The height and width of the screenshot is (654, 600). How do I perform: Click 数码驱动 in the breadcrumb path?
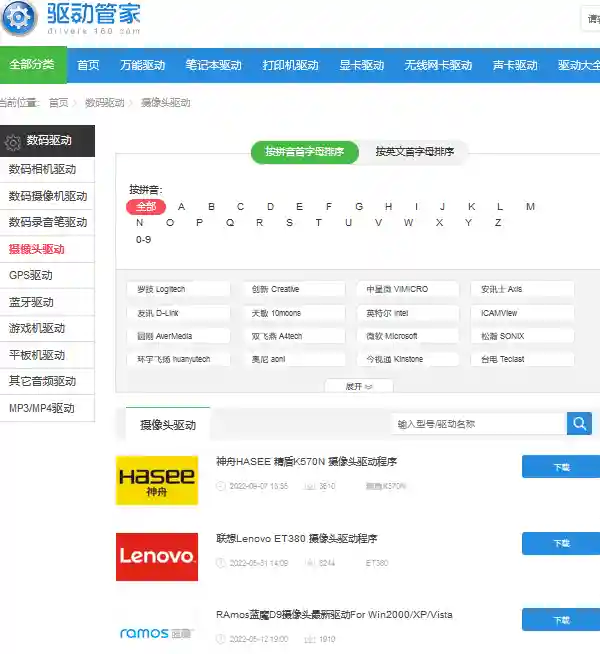point(105,103)
